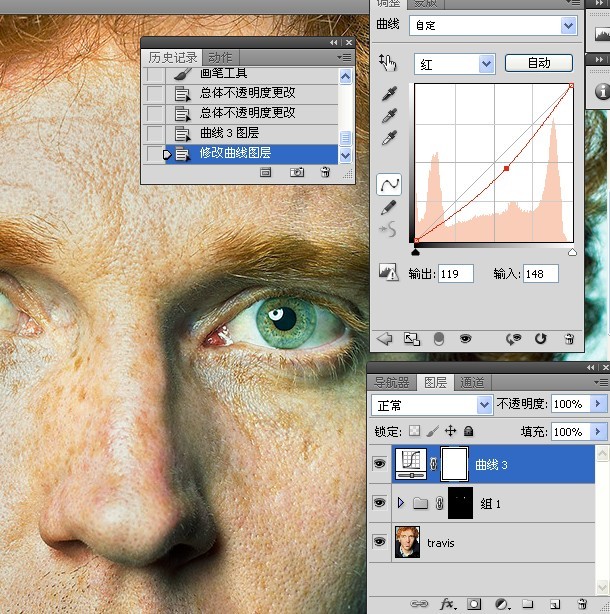
Task: Toggle lock image pixels brush icon
Action: pyautogui.click(x=433, y=431)
